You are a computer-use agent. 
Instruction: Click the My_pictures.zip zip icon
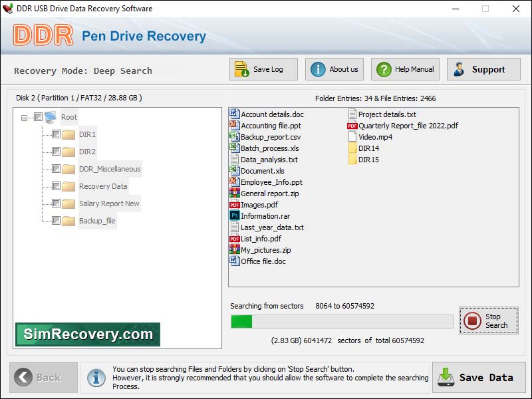click(234, 249)
